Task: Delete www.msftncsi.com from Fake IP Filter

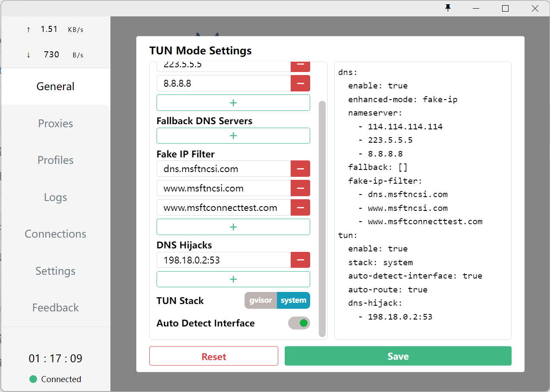Action: (x=300, y=188)
